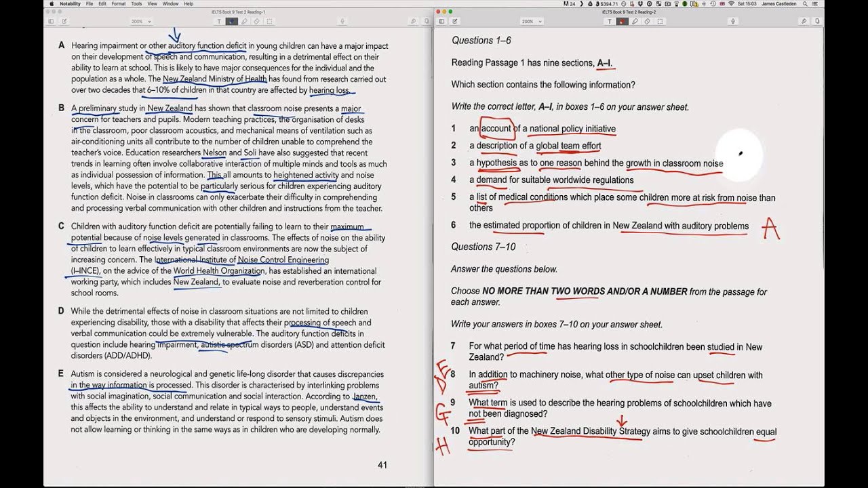This screenshot has height=488, width=868.
Task: Open pen settings icon in Reading-1 window
Action: [413, 21]
